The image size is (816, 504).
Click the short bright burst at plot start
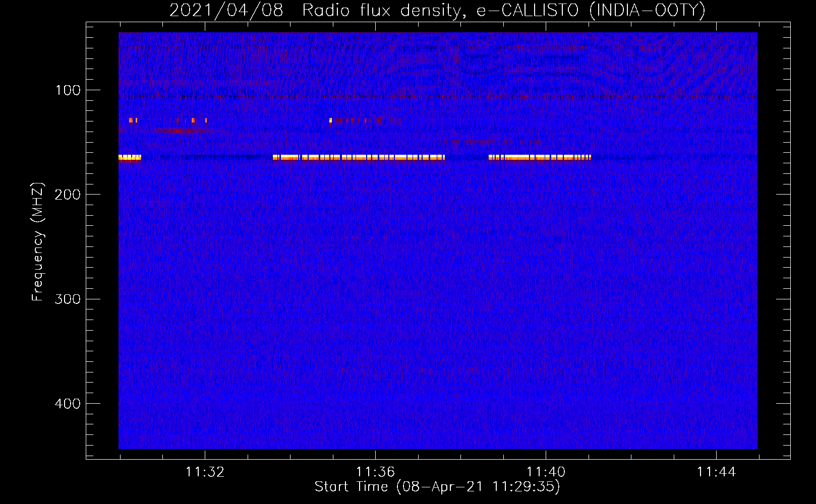click(130, 158)
